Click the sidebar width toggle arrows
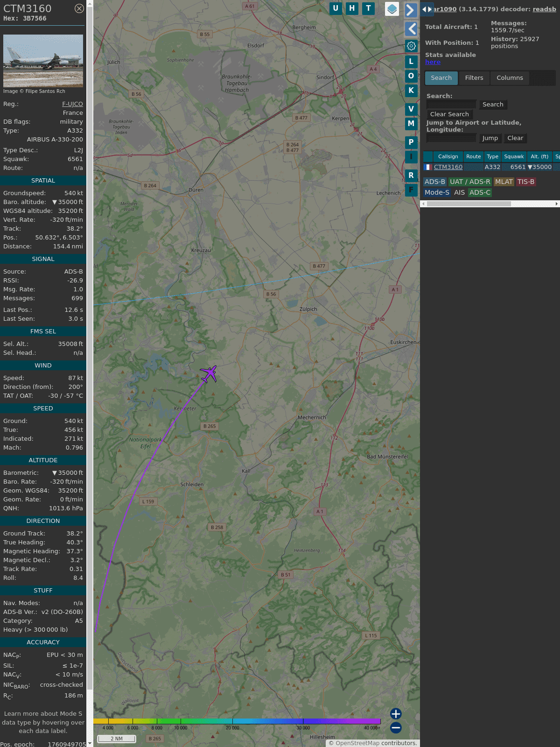 pos(427,9)
